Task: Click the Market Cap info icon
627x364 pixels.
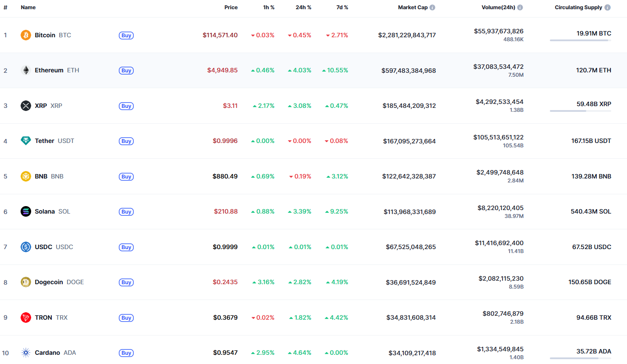Action: [432, 7]
